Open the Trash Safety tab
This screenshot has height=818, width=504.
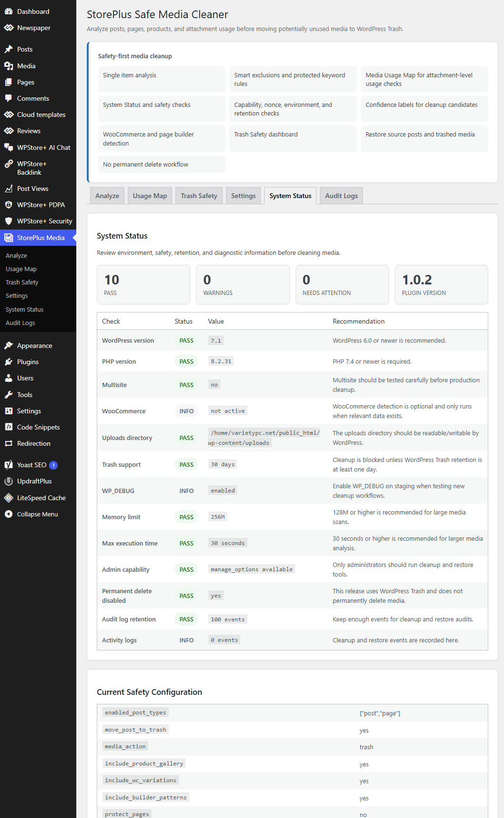199,196
